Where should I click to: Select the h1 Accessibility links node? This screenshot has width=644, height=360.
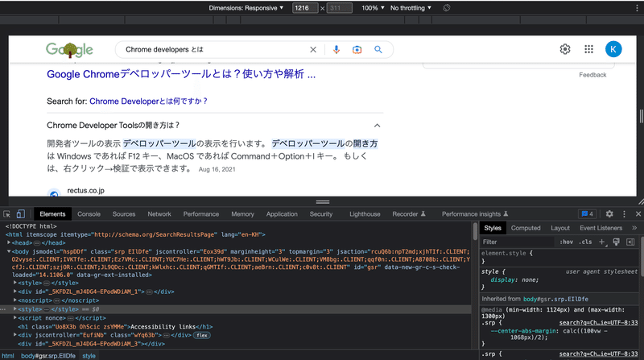click(x=115, y=327)
